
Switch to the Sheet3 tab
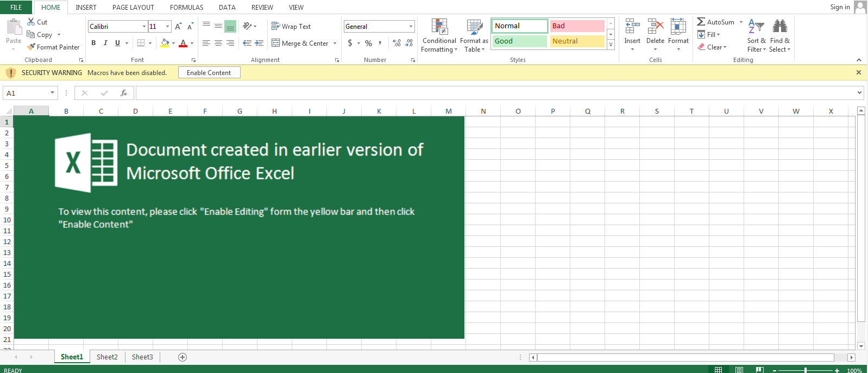(x=142, y=357)
